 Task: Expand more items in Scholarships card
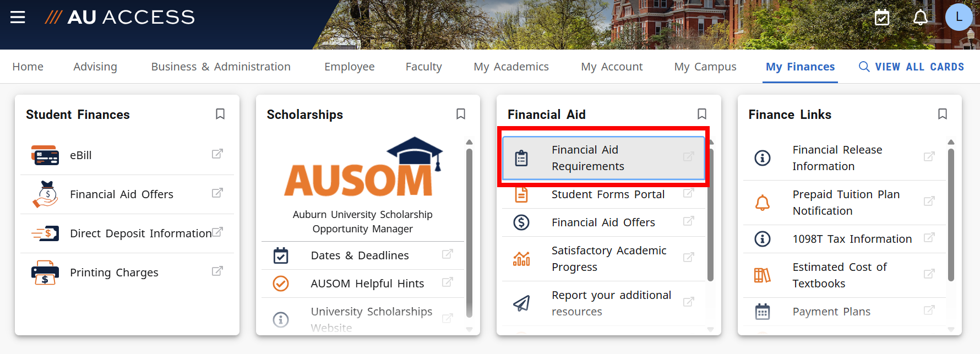coord(470,329)
